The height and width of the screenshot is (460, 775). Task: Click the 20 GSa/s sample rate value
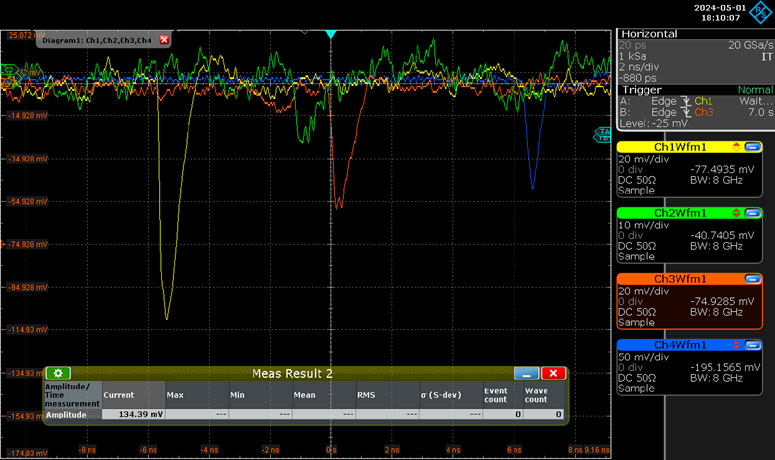[x=751, y=45]
